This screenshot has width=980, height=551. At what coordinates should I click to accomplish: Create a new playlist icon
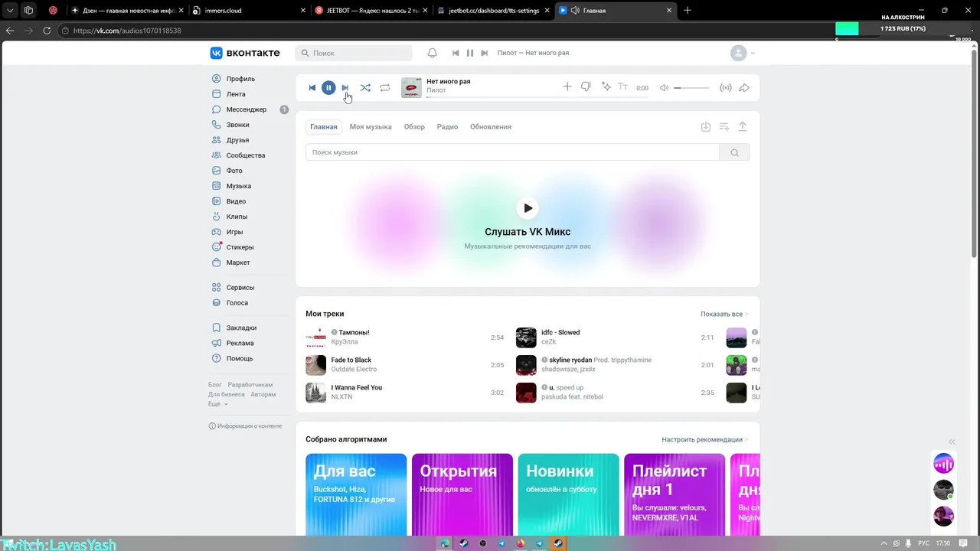[724, 127]
